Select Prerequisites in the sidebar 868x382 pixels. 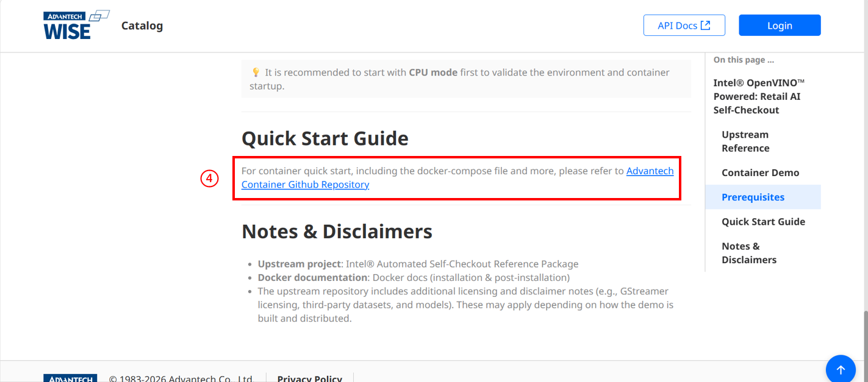763,197
